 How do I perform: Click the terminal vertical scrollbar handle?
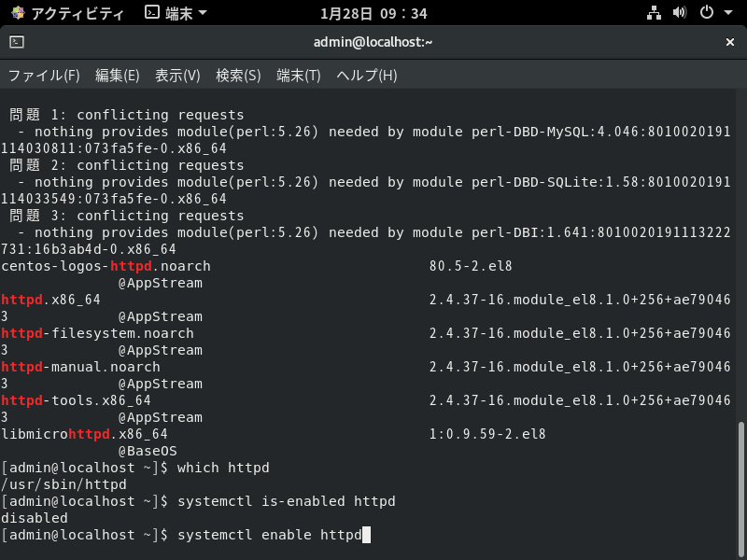[740, 491]
